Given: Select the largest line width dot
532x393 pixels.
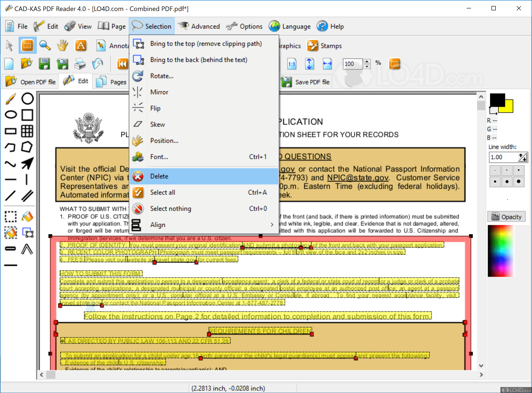Looking at the screenshot, I should [518, 182].
